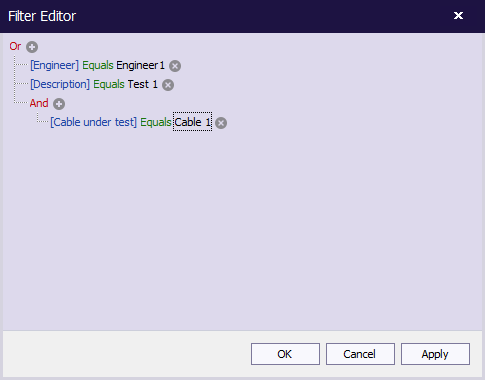Edit the Cable 1 value box
485x380 pixels.
pyautogui.click(x=192, y=122)
